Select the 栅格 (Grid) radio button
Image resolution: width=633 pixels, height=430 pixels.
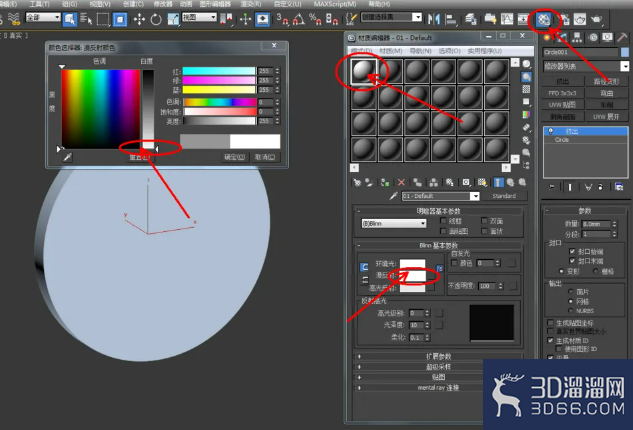click(595, 271)
